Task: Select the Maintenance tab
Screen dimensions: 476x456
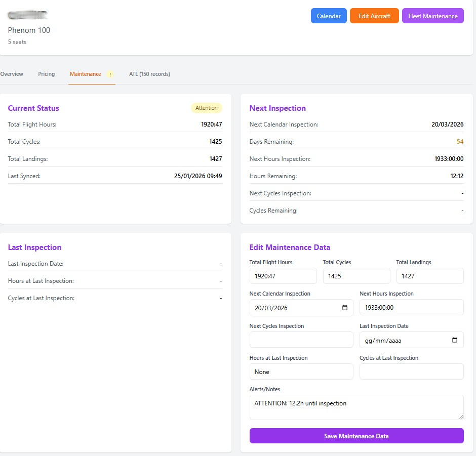Action: (x=85, y=74)
